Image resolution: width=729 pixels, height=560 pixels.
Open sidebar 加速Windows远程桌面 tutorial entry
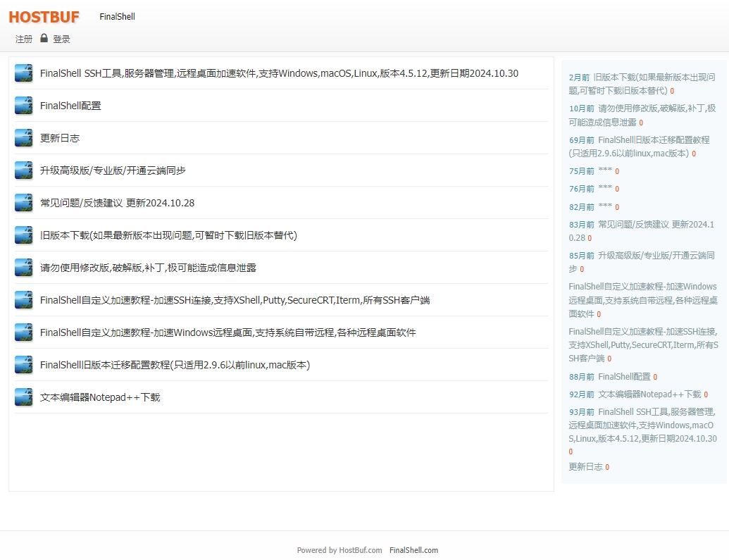[x=643, y=300]
